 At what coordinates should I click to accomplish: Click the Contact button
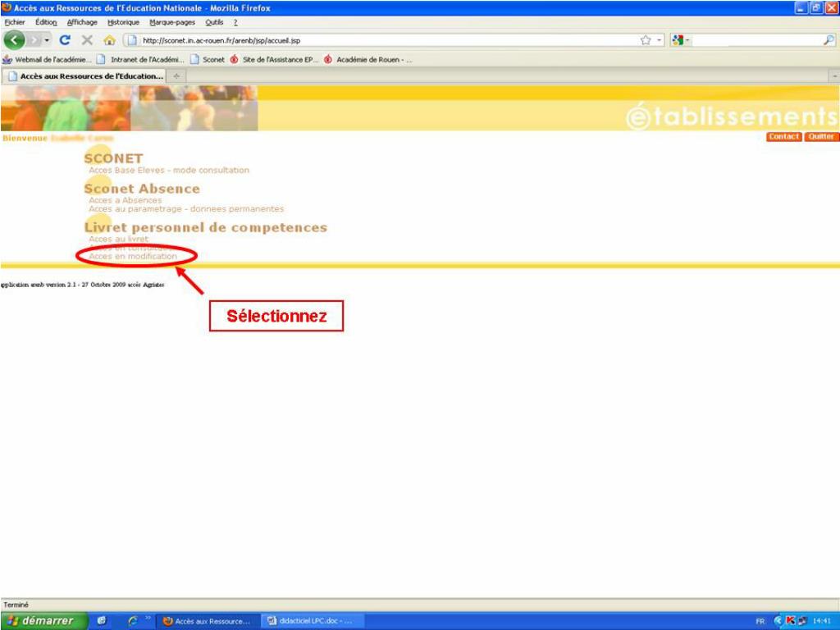click(783, 137)
